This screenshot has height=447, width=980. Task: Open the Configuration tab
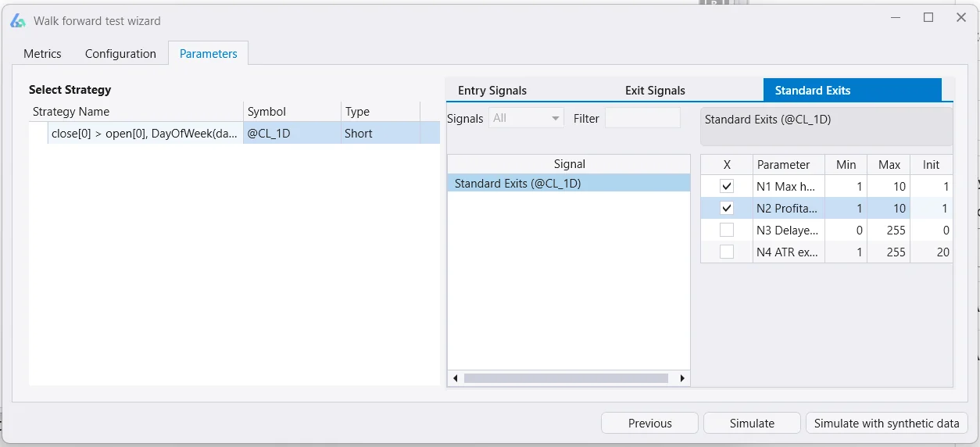pos(120,54)
